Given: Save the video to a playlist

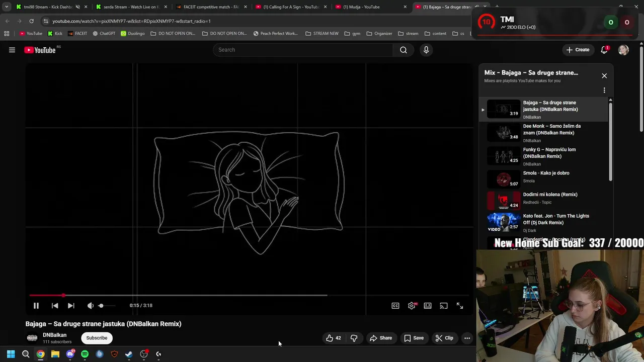Looking at the screenshot, I should [414, 338].
